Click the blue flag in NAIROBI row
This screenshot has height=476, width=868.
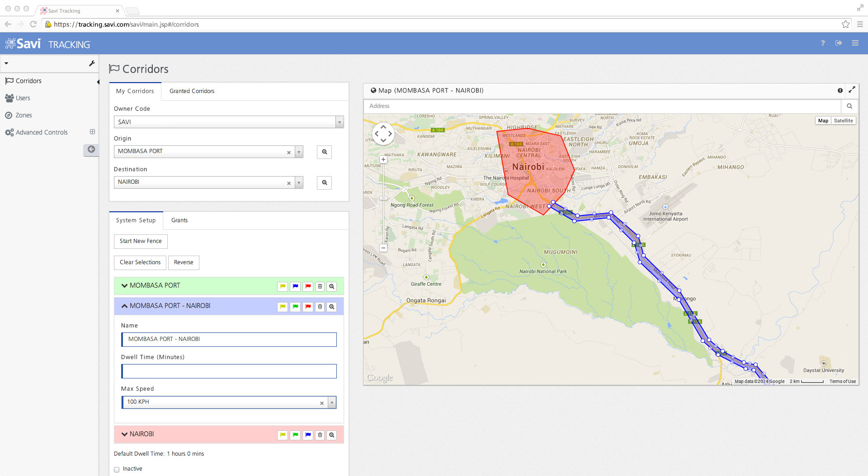308,435
